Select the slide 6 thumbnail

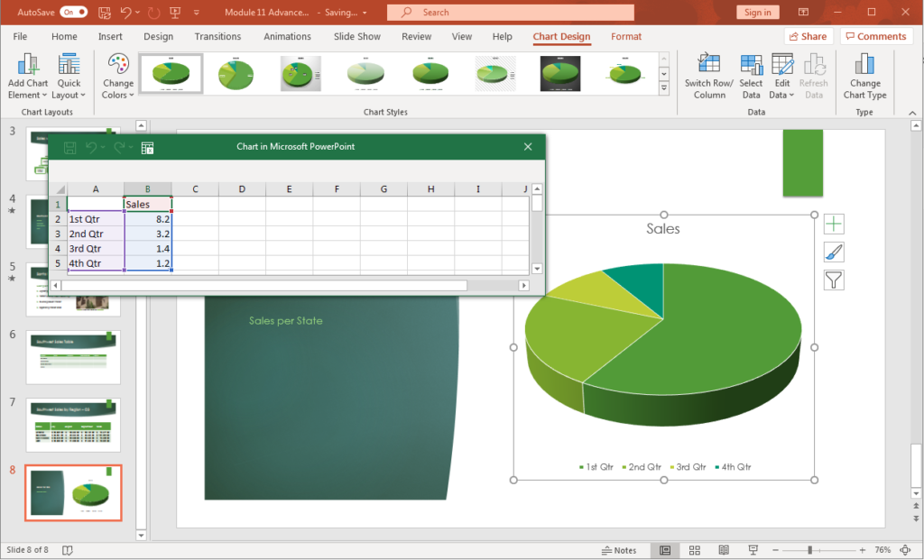pyautogui.click(x=73, y=357)
